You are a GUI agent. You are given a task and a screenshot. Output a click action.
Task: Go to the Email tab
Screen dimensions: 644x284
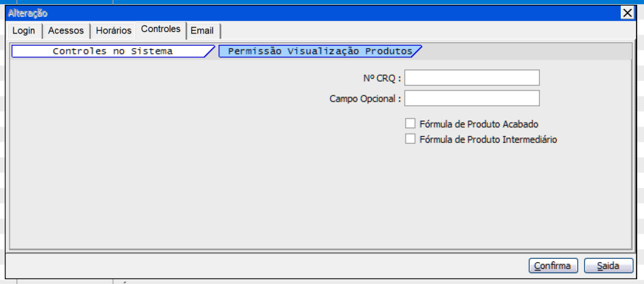click(202, 31)
